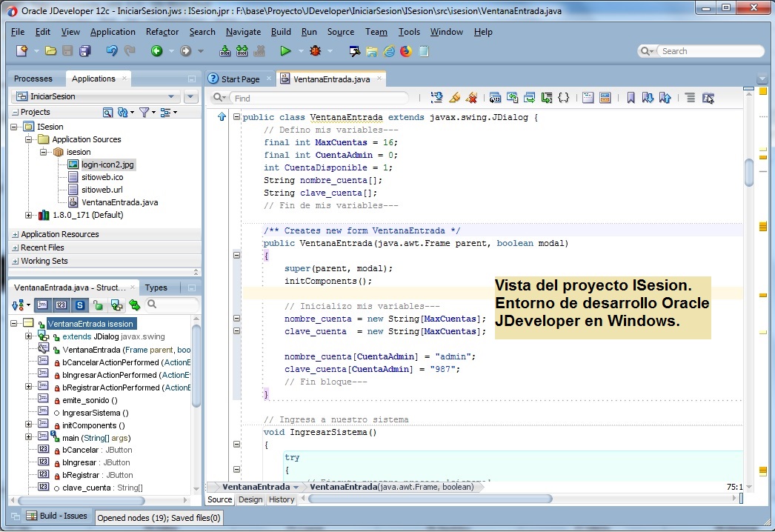The height and width of the screenshot is (532, 775).
Task: Switch to the History editor tab
Action: 282,499
